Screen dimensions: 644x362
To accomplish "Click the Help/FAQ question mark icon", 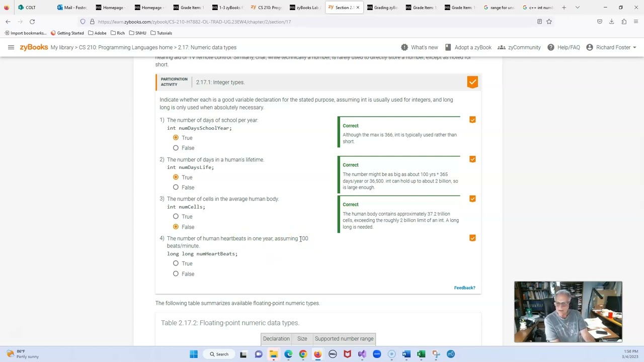I will coord(551,47).
